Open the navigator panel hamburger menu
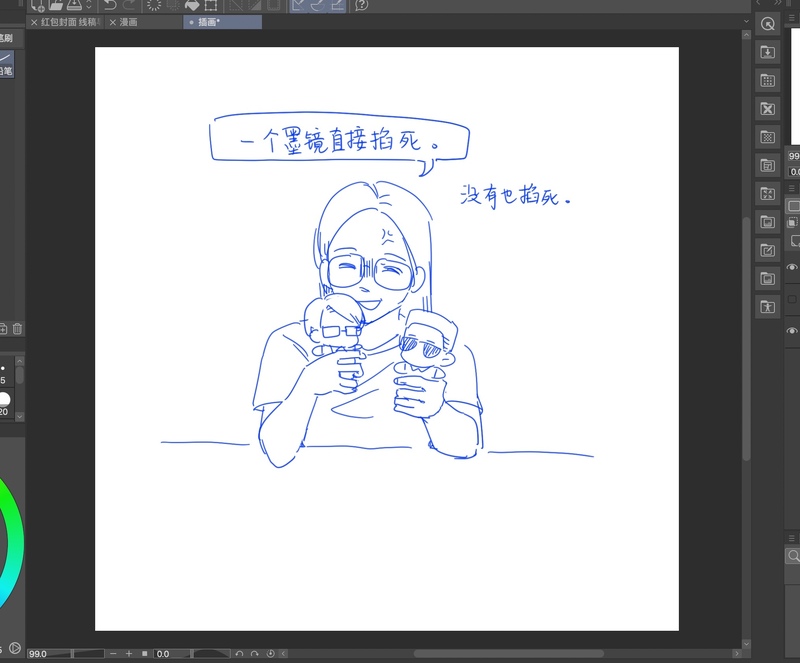 click(792, 18)
